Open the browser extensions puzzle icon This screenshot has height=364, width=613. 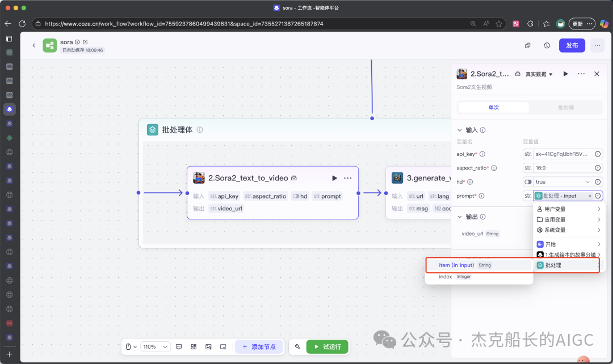click(530, 24)
